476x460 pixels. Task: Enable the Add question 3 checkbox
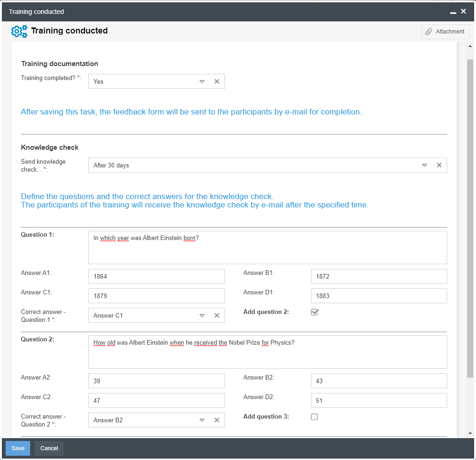(314, 417)
